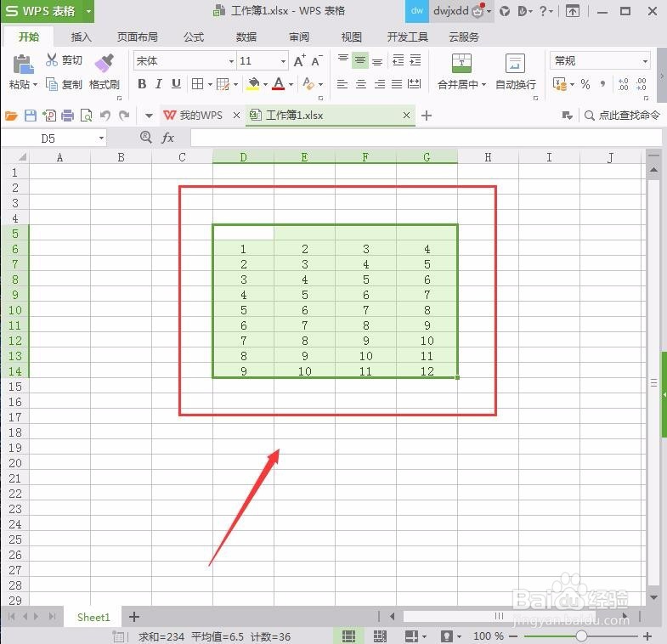Image resolution: width=667 pixels, height=644 pixels.
Task: Open the font name dropdown
Action: coord(231,61)
